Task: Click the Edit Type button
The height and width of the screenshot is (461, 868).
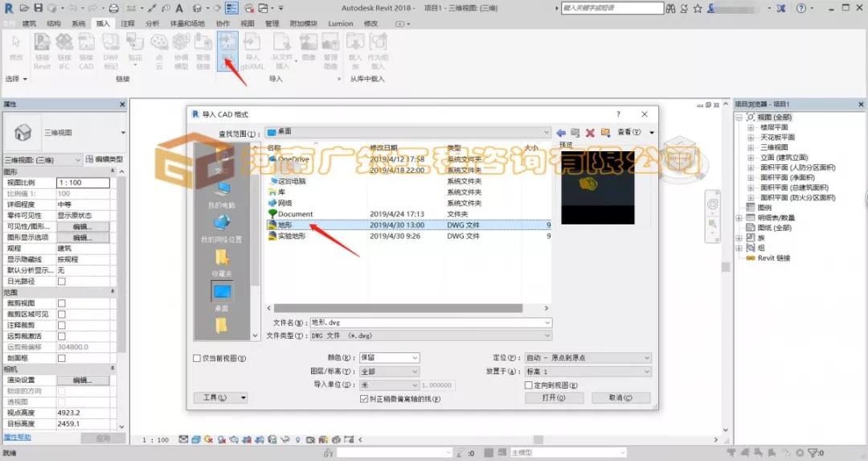Action: (x=104, y=159)
